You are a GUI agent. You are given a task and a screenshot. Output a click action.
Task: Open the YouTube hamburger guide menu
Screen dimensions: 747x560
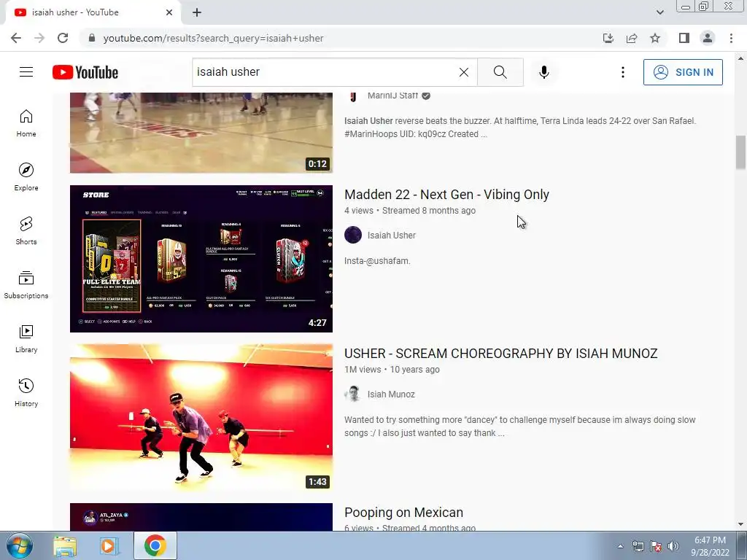click(26, 72)
